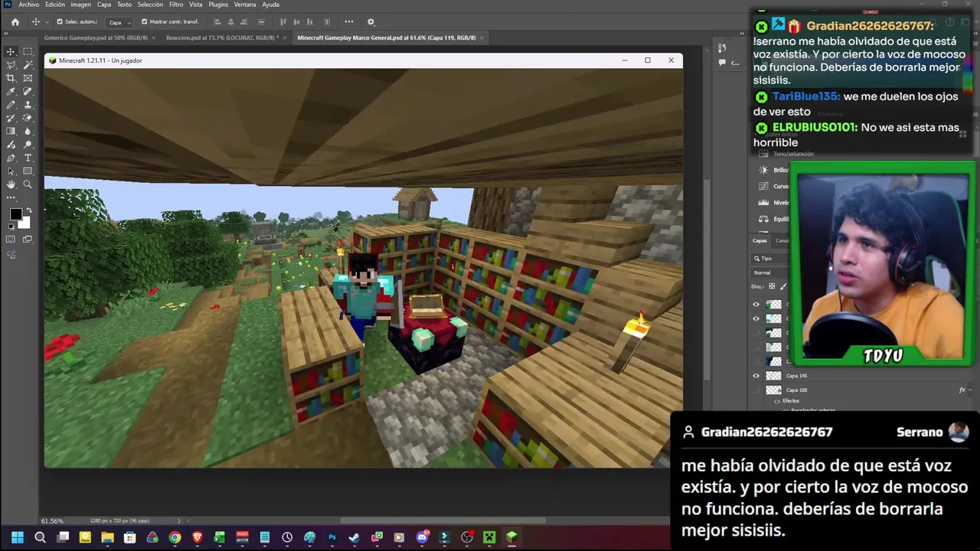Toggle the first visible layer's eye icon
980x551 pixels.
coord(756,305)
